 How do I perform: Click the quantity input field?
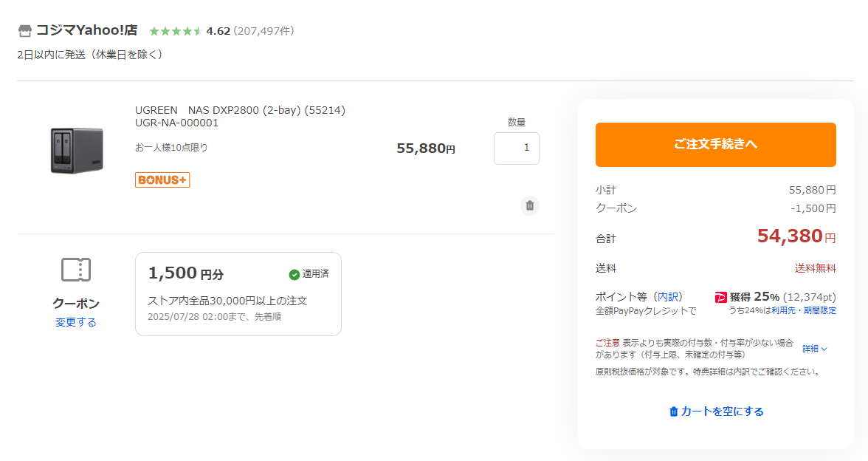click(x=517, y=148)
